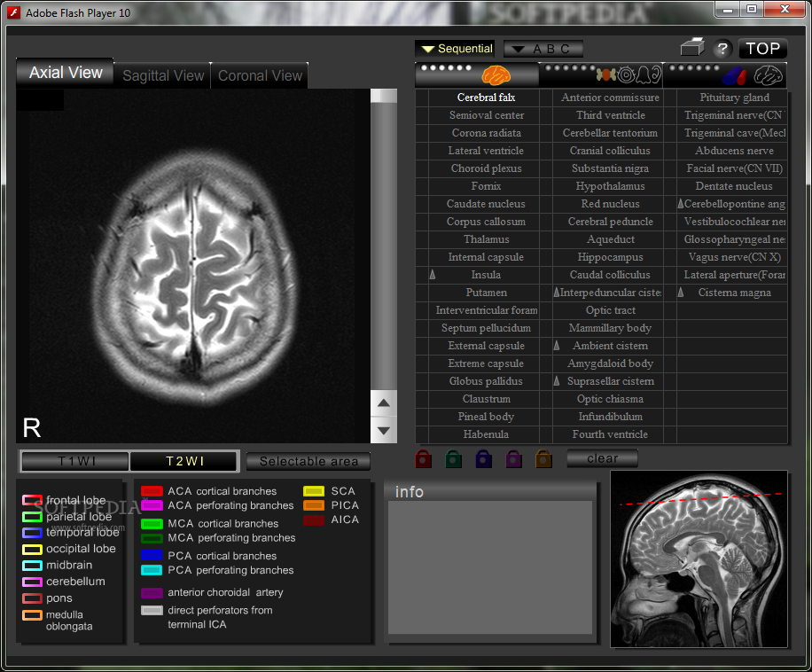Toggle the pons outline

[x=32, y=598]
